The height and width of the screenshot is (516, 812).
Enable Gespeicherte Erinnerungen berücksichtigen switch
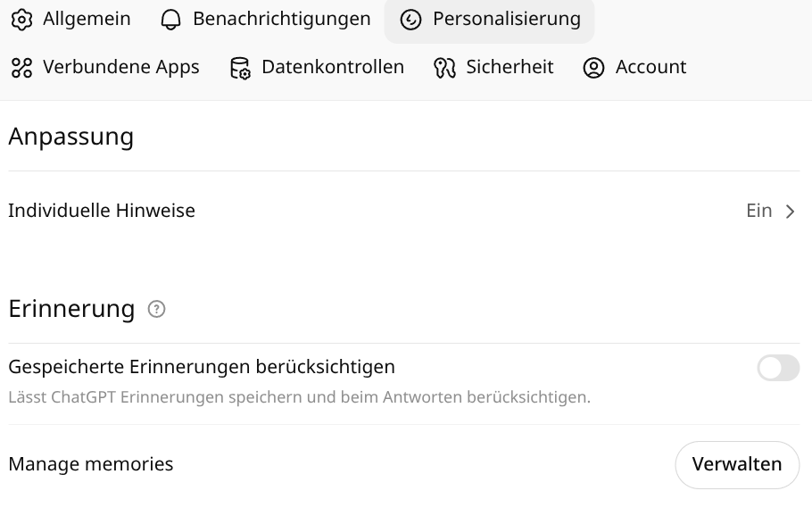[x=778, y=368]
